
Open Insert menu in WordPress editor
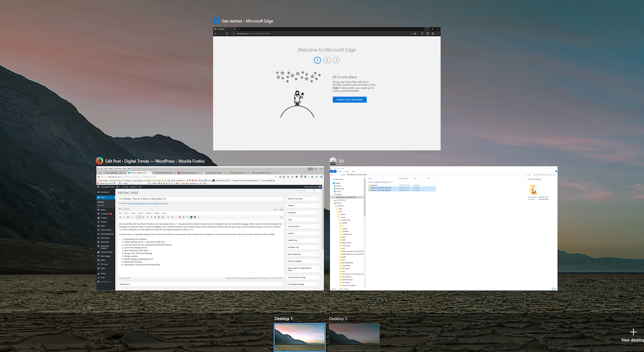(x=134, y=213)
